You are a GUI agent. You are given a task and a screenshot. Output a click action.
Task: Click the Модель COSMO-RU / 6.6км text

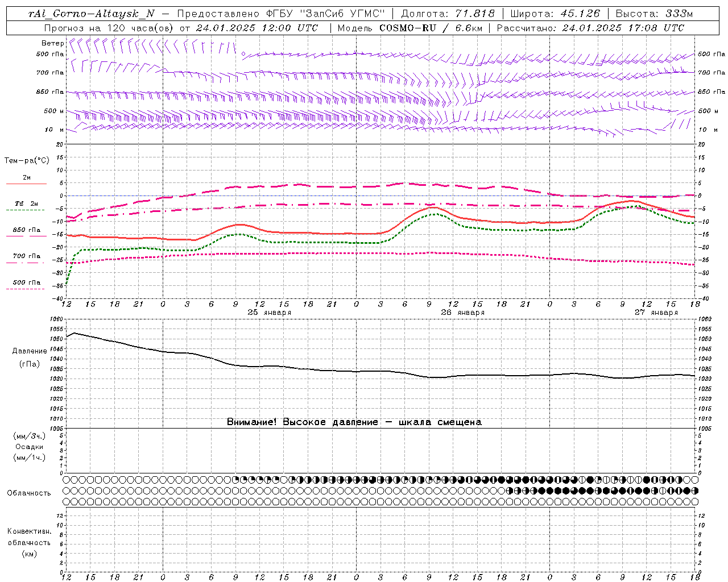[409, 28]
